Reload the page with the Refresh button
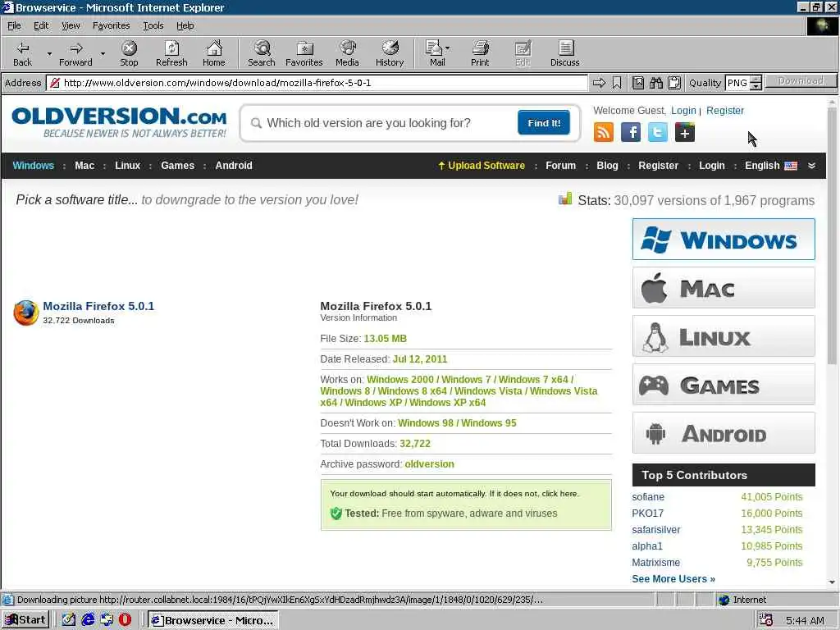 (171, 53)
